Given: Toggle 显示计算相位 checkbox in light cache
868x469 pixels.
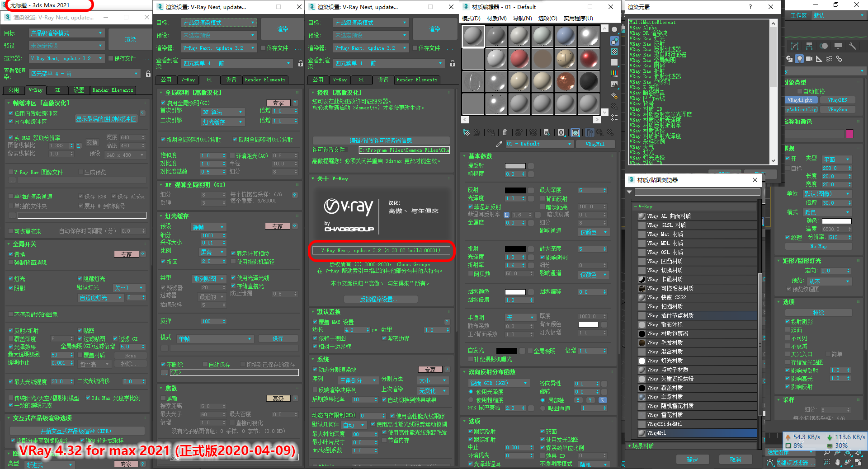Looking at the screenshot, I should (233, 253).
